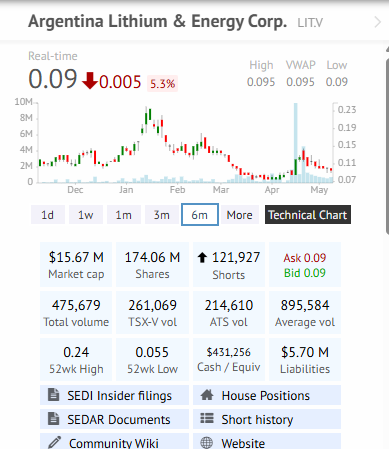Screen dimensions: 389x449
Task: Select the 3m chart range
Action: pos(162,215)
